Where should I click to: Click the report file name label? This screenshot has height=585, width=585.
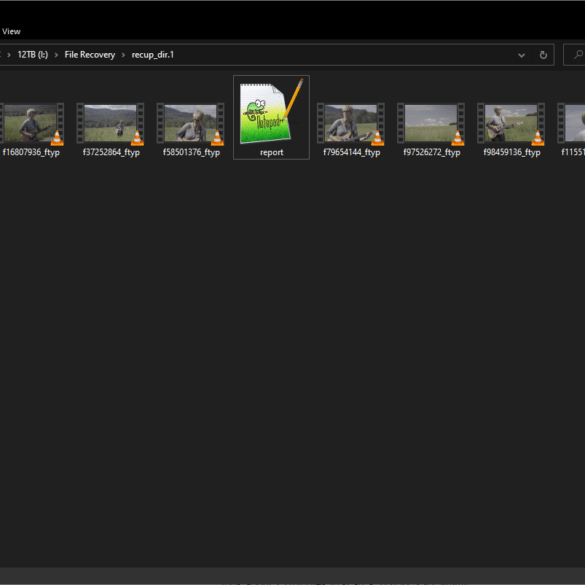(272, 152)
